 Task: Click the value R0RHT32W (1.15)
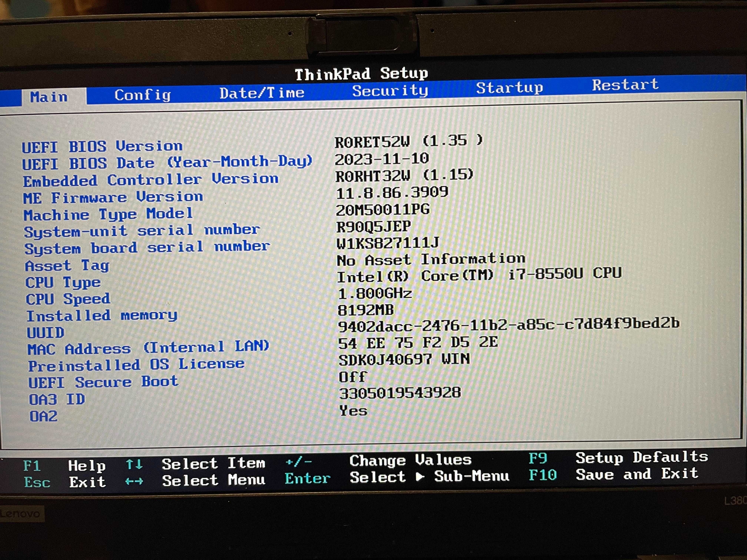404,176
